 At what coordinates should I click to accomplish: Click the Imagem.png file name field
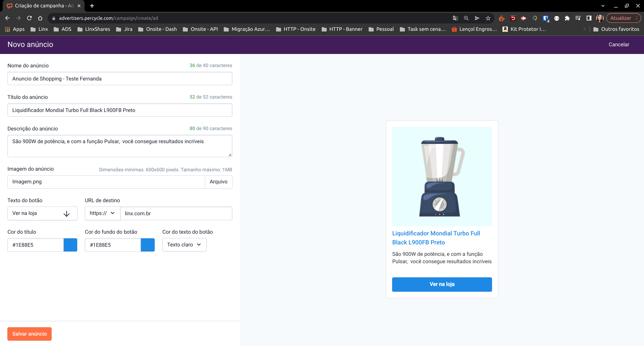pos(106,182)
